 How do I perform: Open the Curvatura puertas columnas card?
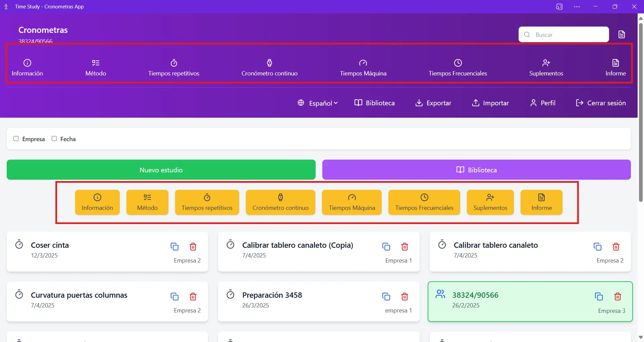(x=107, y=301)
